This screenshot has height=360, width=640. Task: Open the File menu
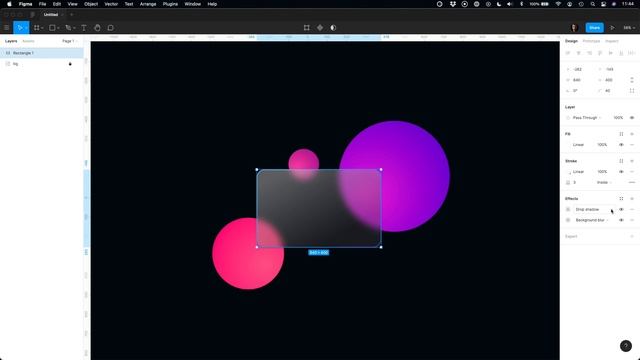click(x=42, y=4)
